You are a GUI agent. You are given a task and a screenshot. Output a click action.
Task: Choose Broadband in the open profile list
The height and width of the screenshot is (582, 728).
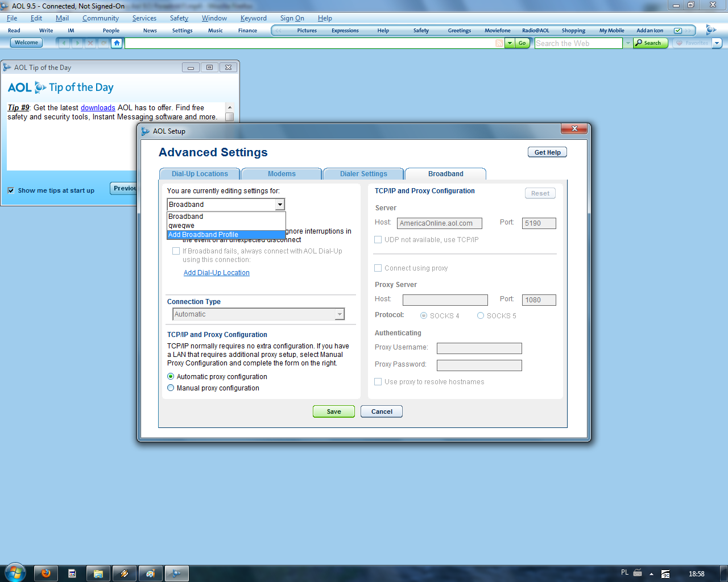tap(226, 217)
